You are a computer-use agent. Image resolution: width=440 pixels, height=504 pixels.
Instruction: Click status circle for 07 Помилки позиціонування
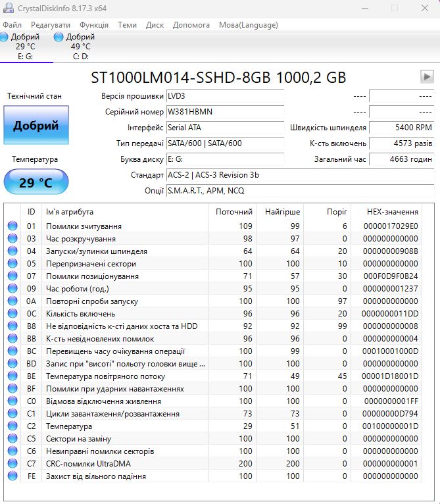click(12, 276)
